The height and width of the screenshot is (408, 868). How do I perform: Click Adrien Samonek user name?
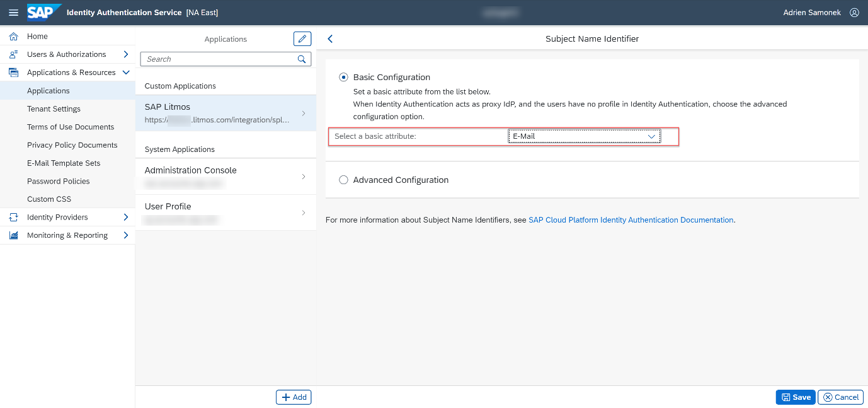click(x=812, y=13)
